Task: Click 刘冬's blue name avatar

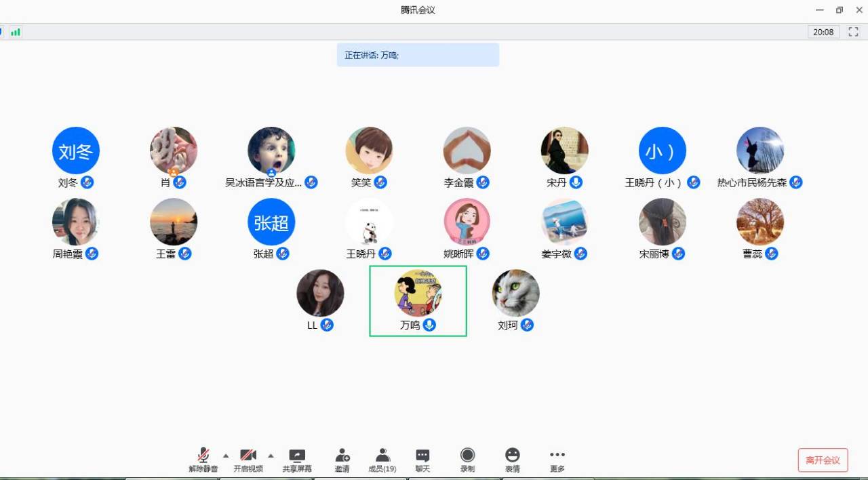Action: pyautogui.click(x=76, y=151)
